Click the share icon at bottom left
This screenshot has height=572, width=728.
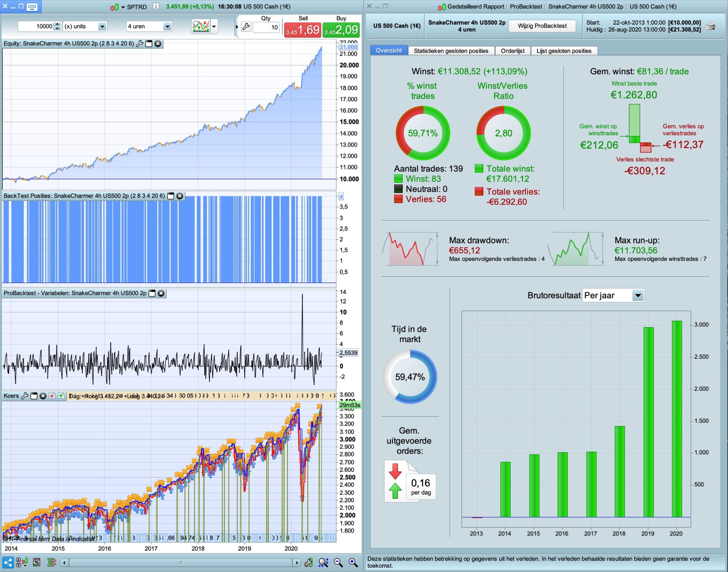[x=8, y=562]
